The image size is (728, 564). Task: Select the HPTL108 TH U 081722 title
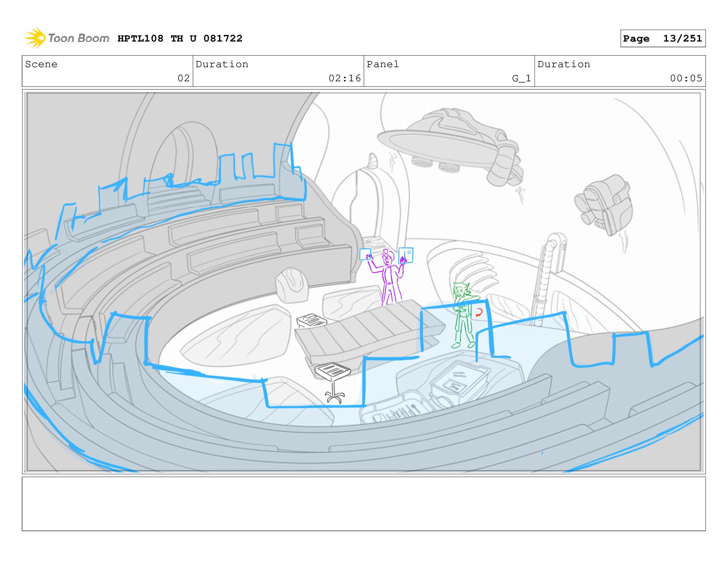[180, 38]
